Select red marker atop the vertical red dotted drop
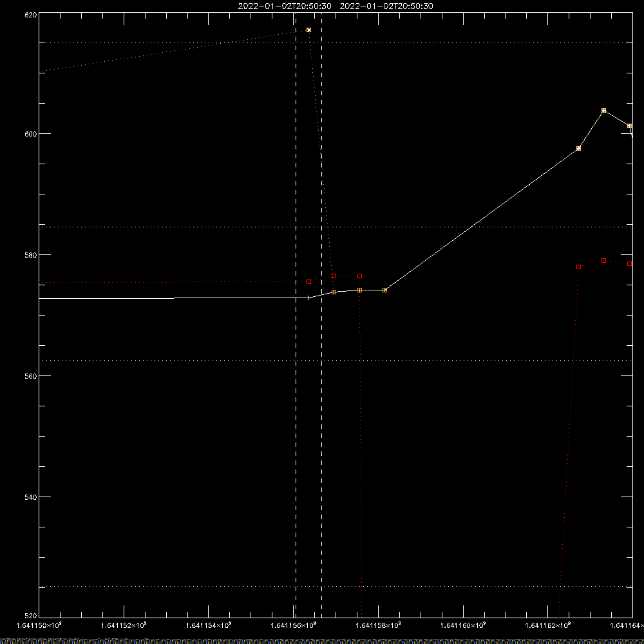This screenshot has width=644, height=644. 360,276
